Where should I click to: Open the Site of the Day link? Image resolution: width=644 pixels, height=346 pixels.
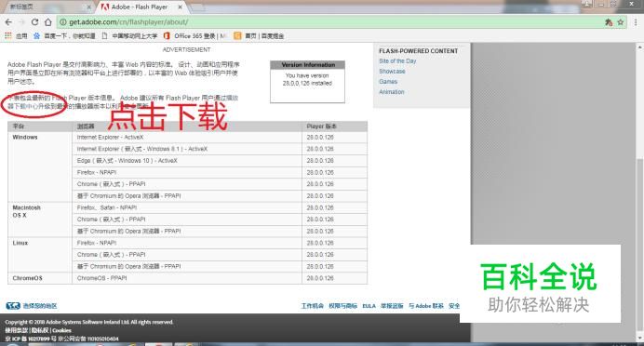click(x=397, y=60)
